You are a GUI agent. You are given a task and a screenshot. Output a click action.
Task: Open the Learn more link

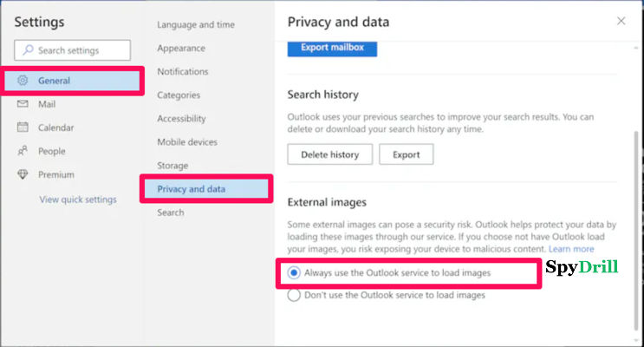click(571, 249)
